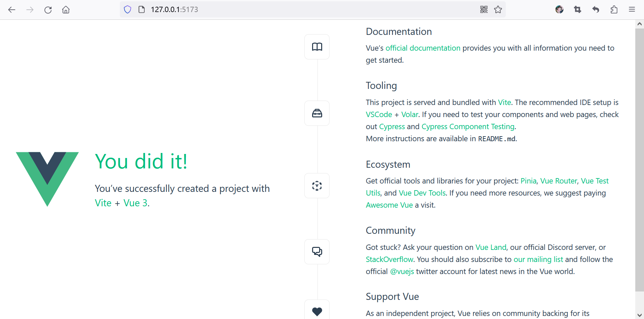Open the @vuejs twitter link
This screenshot has width=644, height=319.
pyautogui.click(x=402, y=271)
